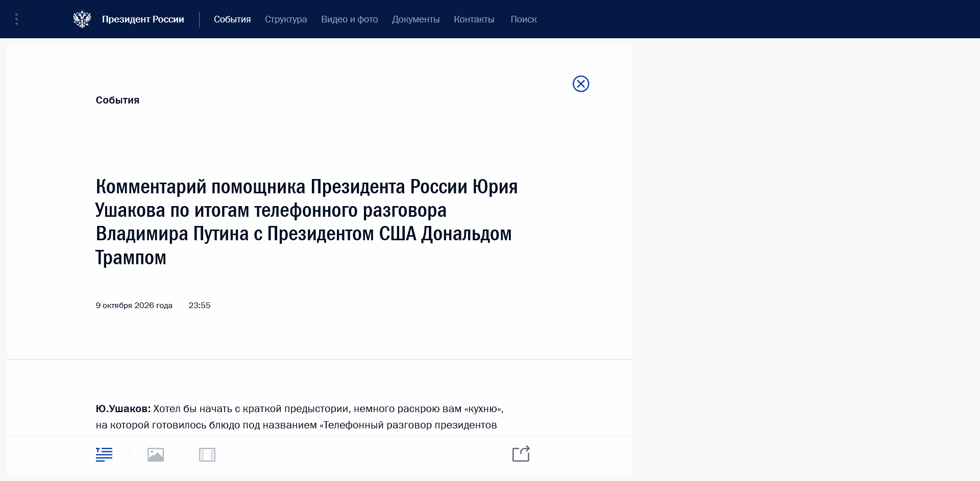Viewport: 980px width, 481px height.
Task: Click the date 9 октября 2026 года
Action: click(134, 306)
